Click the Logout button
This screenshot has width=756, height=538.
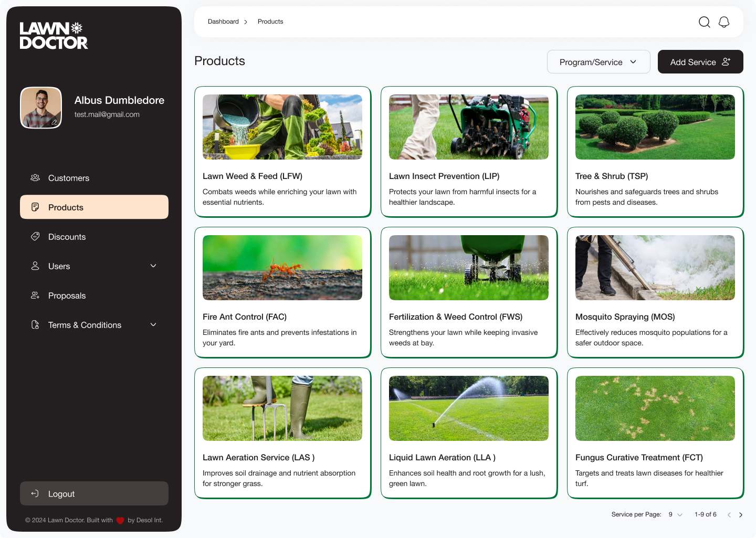pyautogui.click(x=94, y=493)
